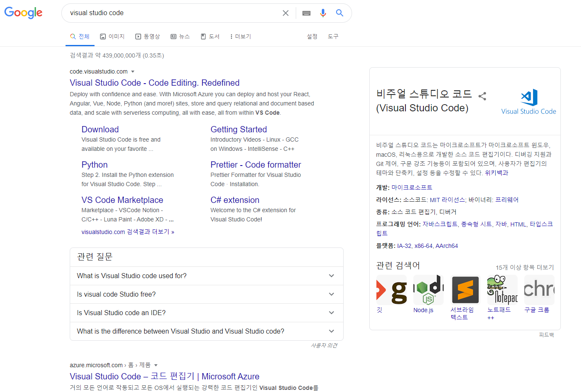Expand 'Is visual code Studio free?'

tap(207, 294)
